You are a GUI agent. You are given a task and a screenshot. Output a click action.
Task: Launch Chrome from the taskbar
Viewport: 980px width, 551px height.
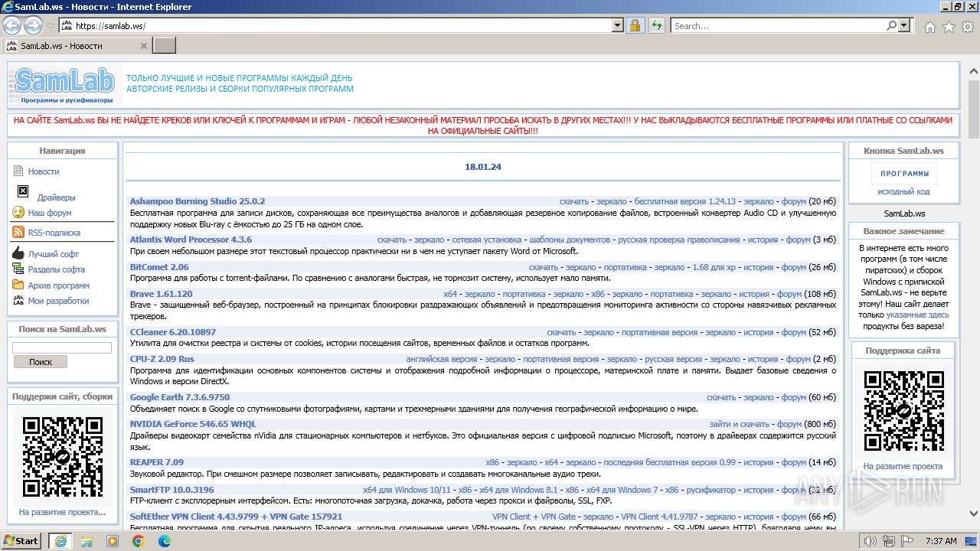[x=139, y=541]
